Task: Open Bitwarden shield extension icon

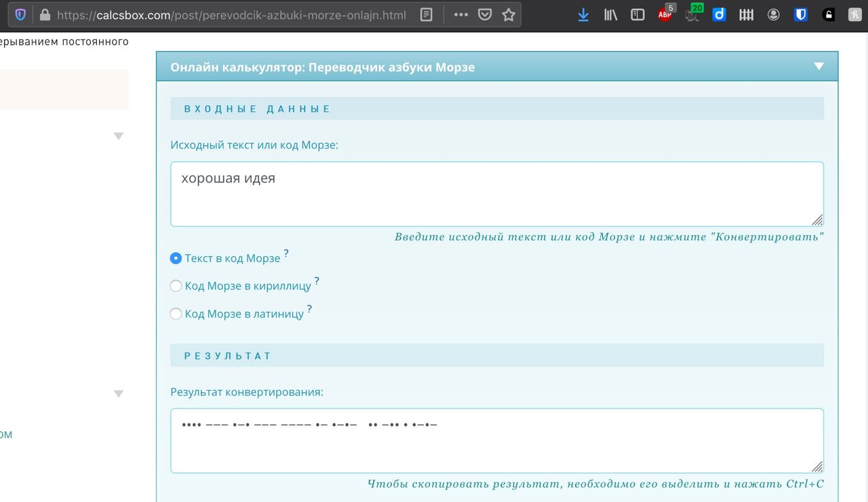Action: click(x=801, y=14)
